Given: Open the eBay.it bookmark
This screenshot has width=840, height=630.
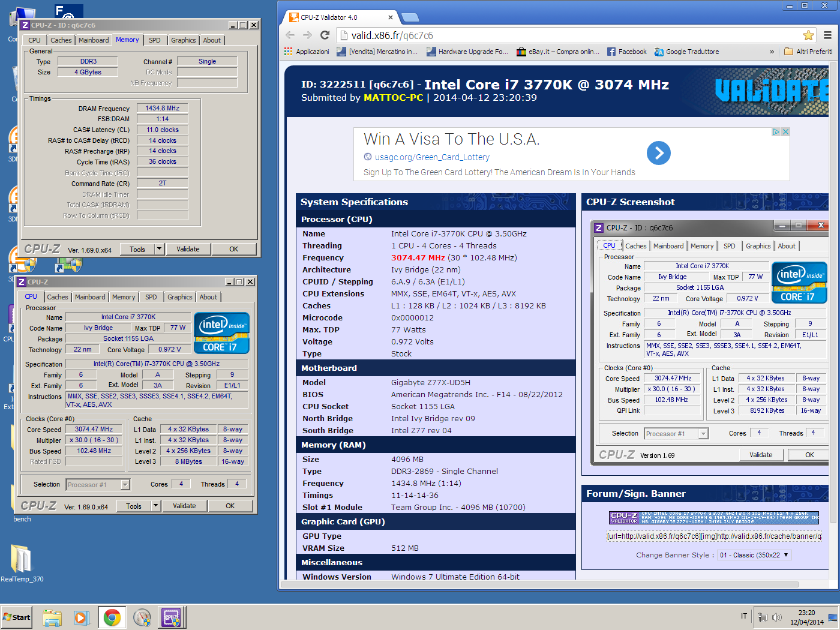Looking at the screenshot, I should (x=558, y=52).
